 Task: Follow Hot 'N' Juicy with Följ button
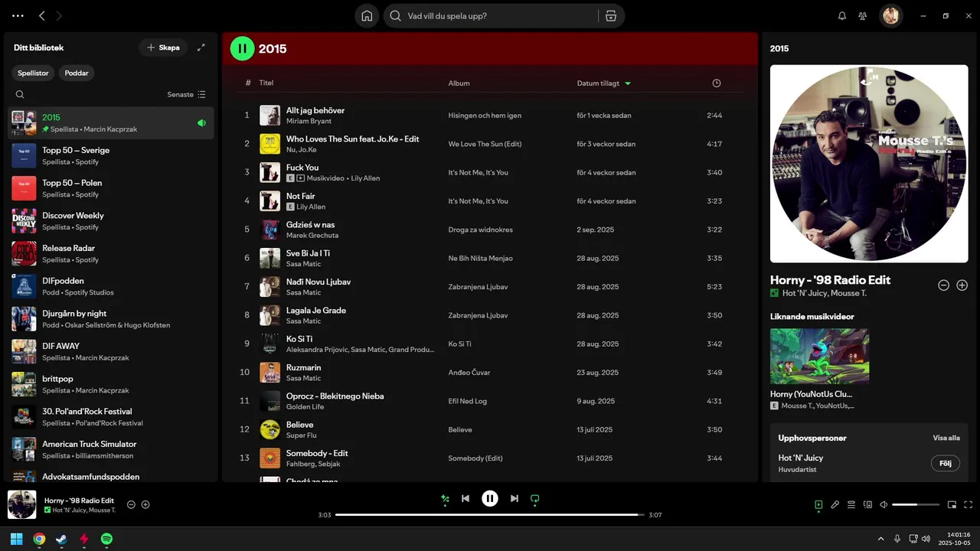pos(945,463)
